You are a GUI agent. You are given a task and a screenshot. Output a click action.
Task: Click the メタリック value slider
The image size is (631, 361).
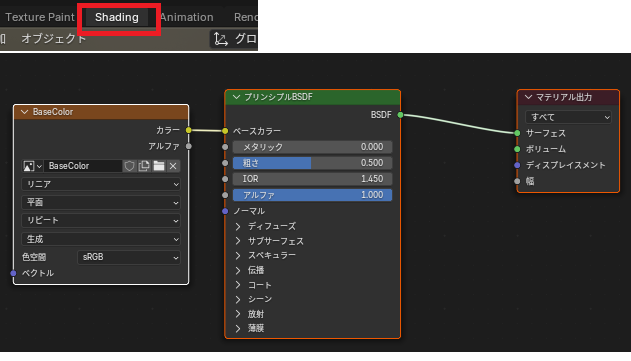[312, 147]
